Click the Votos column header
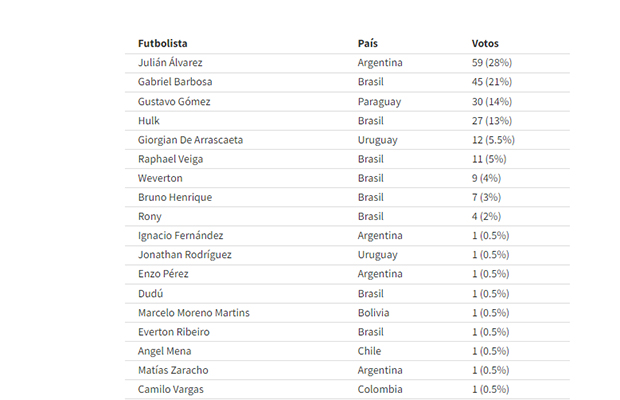 pyautogui.click(x=485, y=44)
